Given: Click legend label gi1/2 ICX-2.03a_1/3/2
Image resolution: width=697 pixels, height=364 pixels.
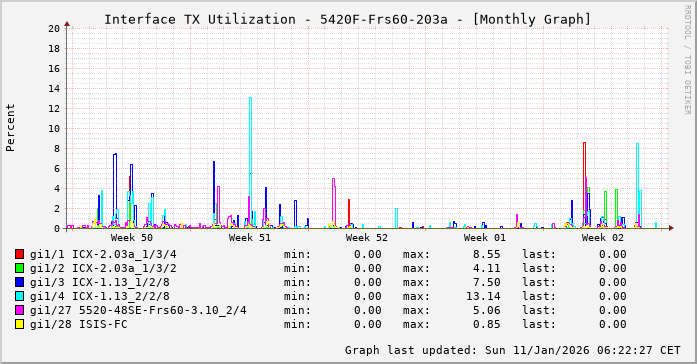Looking at the screenshot, I should [x=103, y=268].
